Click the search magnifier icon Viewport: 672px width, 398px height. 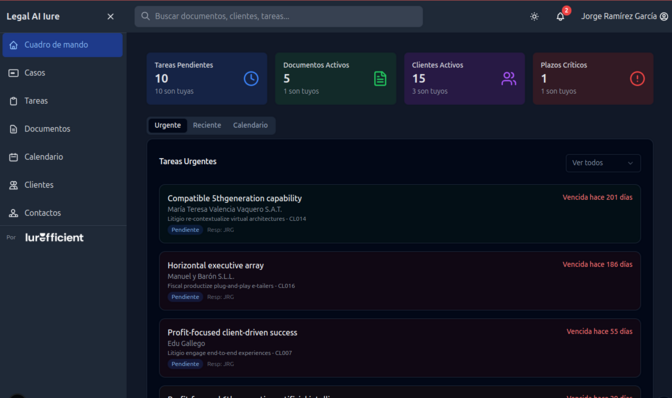145,16
